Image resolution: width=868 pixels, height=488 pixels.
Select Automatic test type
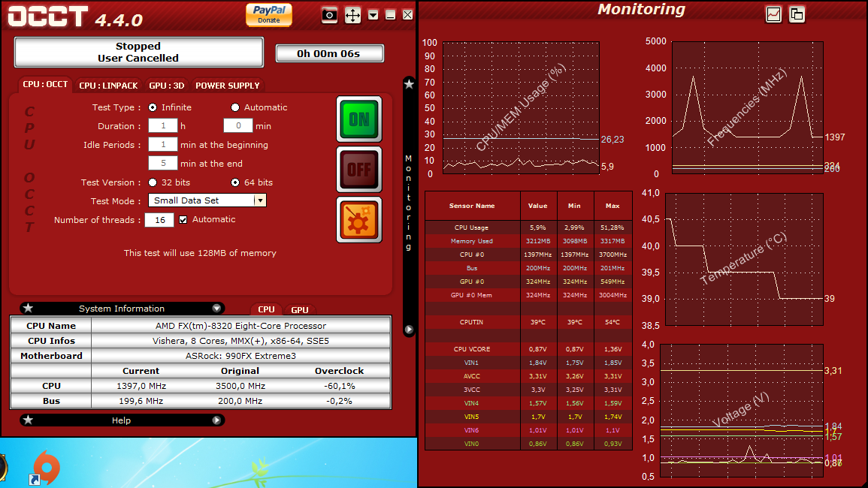pyautogui.click(x=235, y=107)
